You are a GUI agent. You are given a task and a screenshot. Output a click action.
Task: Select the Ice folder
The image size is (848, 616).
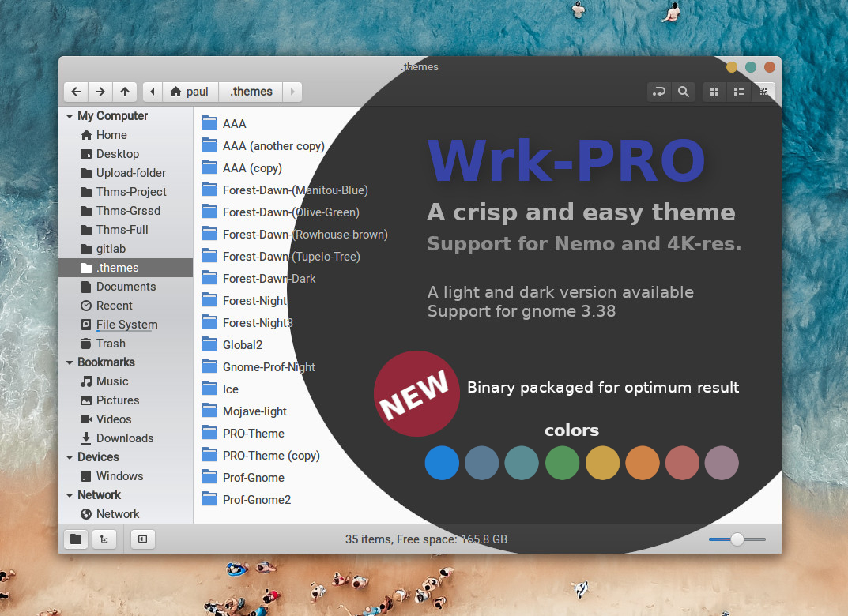[220, 389]
